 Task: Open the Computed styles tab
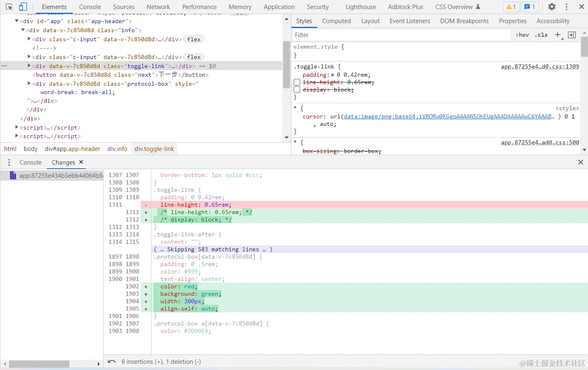(x=336, y=21)
